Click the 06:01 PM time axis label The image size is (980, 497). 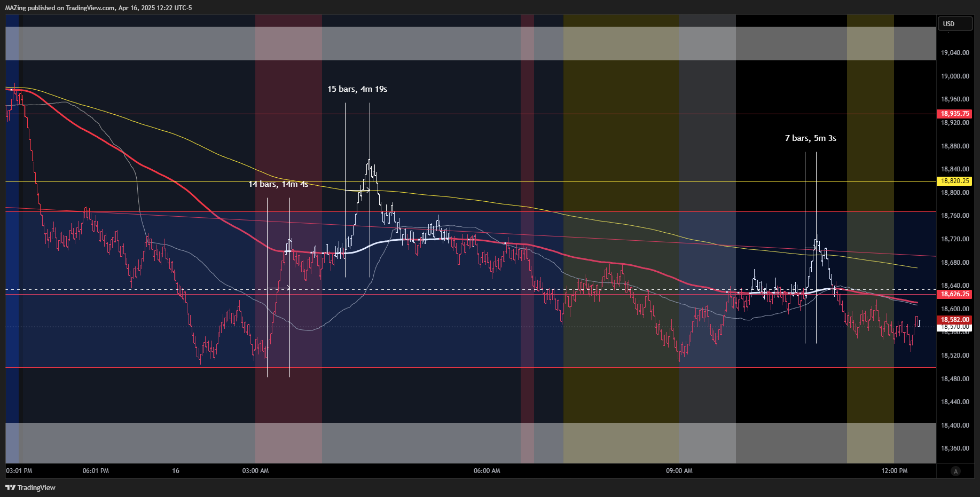(x=96, y=471)
